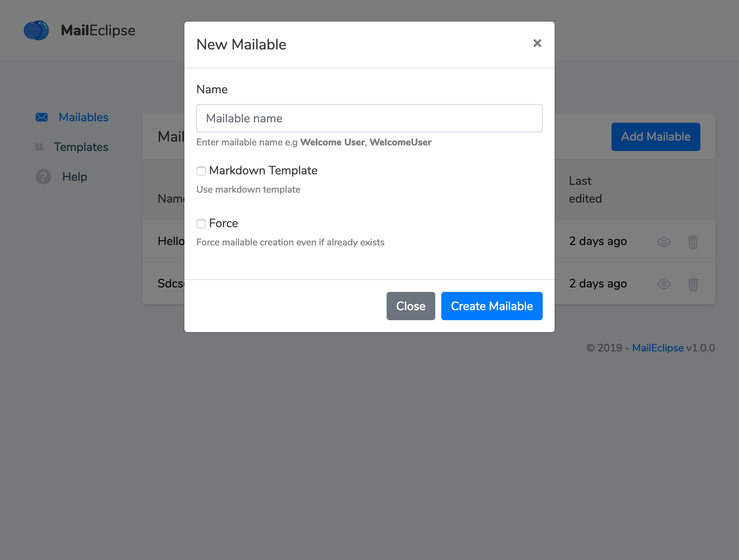Show the Sdcs mailable using its eye icon
Image resolution: width=739 pixels, height=560 pixels.
664,284
